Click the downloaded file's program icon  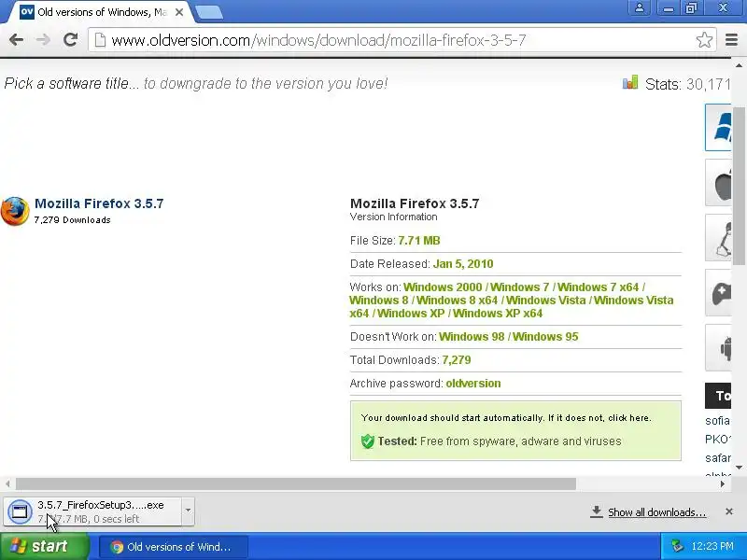tap(20, 511)
